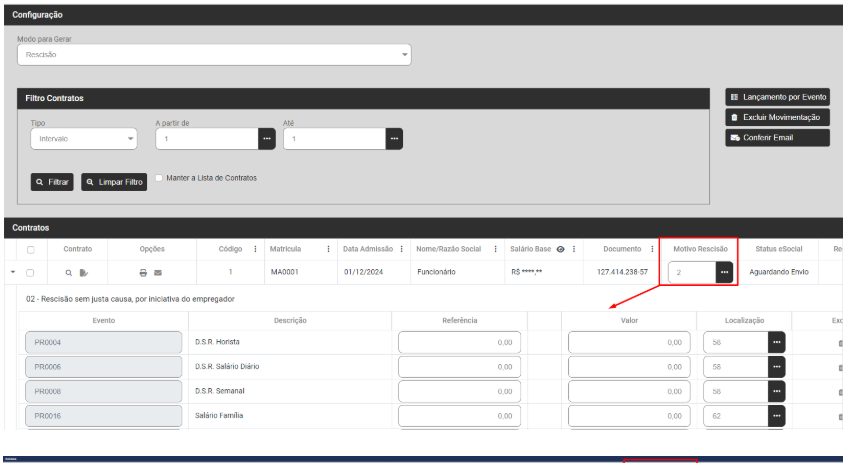
Task: Collapse the expanded contract row arrow
Action: (13, 272)
